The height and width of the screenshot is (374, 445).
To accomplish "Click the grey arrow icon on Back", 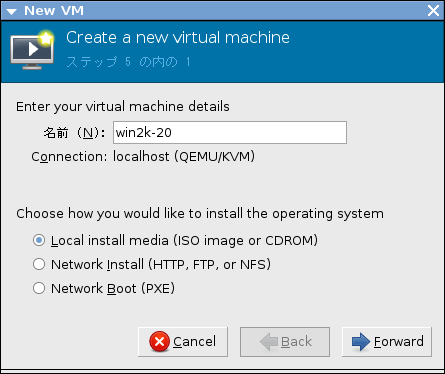I will pos(269,342).
